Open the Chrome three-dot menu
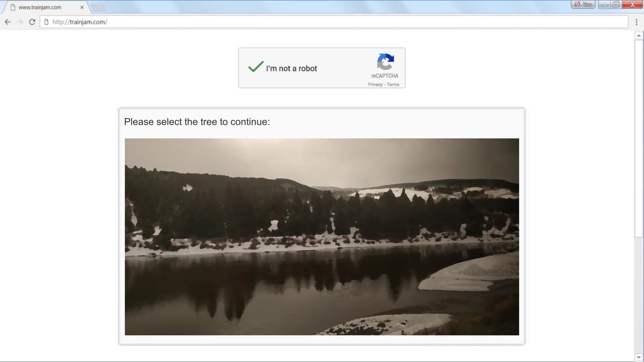The image size is (644, 362). [x=636, y=22]
